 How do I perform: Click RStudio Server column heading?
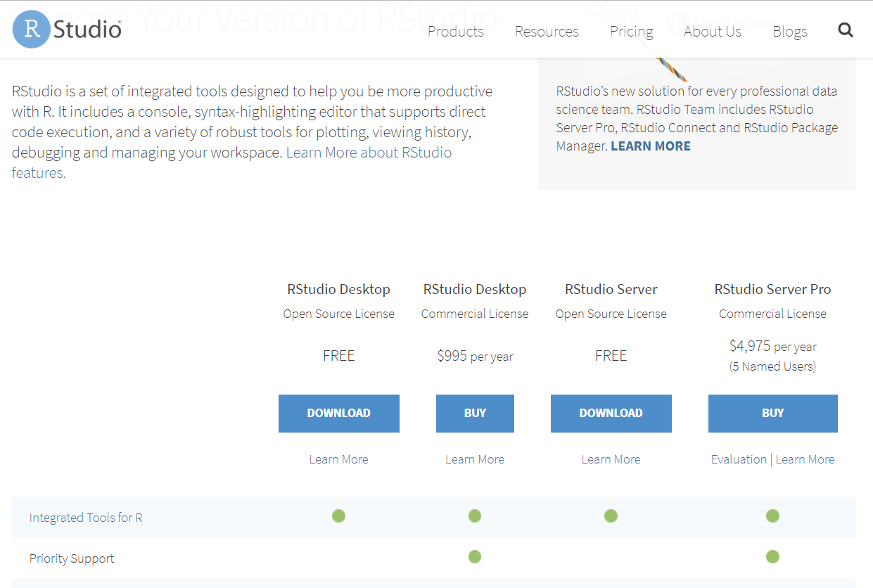611,289
